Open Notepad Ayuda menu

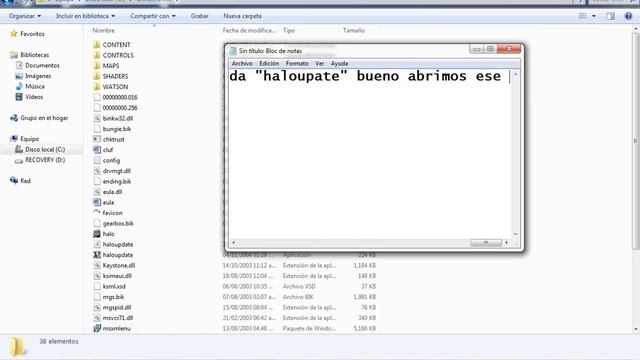tap(339, 63)
